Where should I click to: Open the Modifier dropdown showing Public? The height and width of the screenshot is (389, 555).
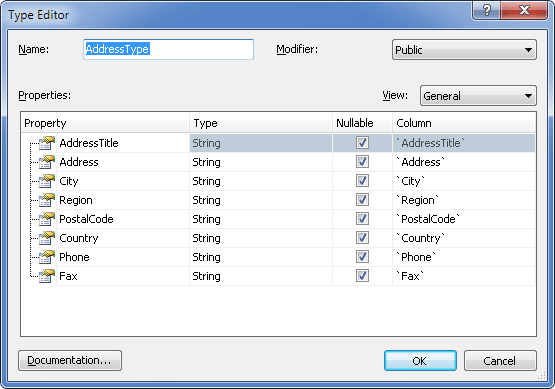click(x=464, y=50)
